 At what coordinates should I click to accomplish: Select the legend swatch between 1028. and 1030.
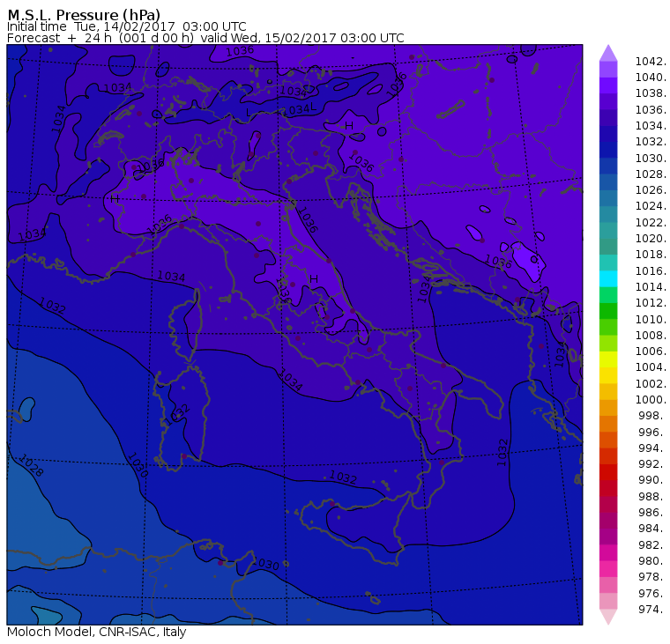pos(608,167)
